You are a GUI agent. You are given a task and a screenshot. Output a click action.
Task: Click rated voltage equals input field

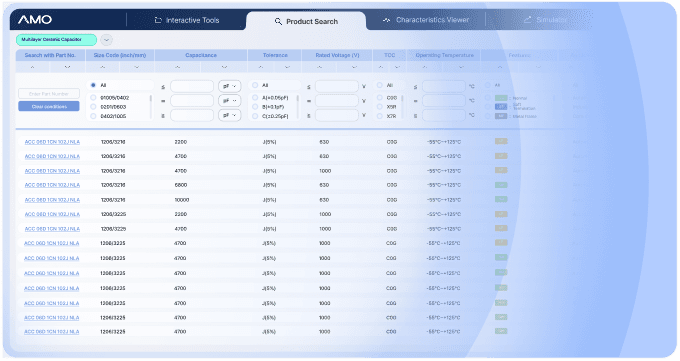(x=337, y=101)
